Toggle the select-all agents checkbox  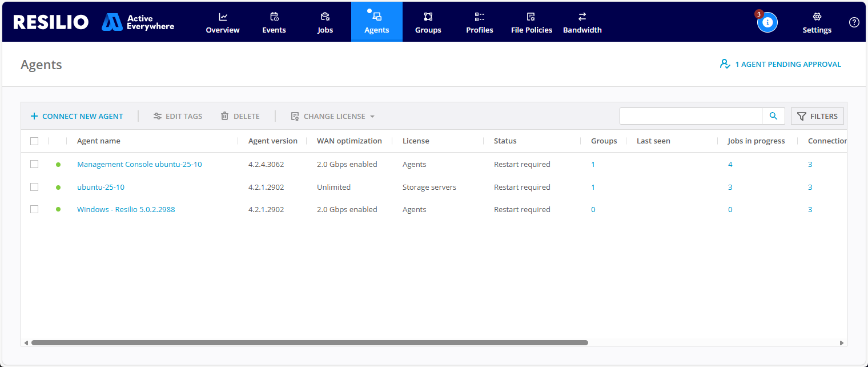point(34,141)
